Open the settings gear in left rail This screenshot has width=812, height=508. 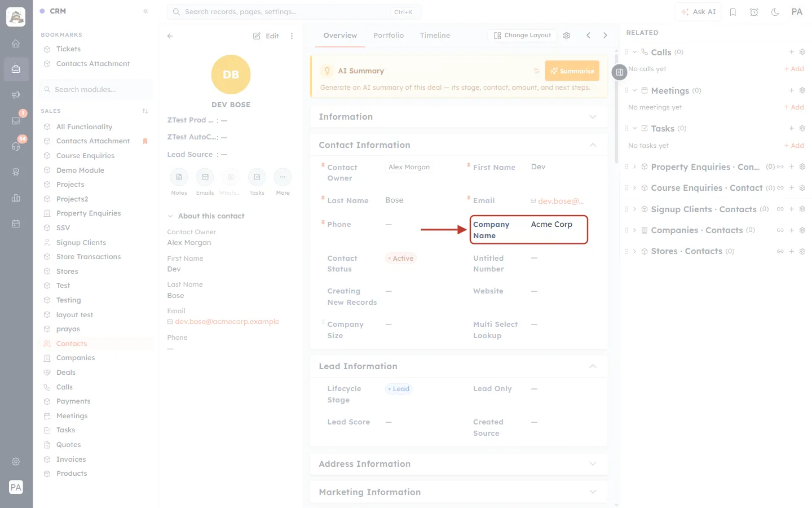[16, 462]
